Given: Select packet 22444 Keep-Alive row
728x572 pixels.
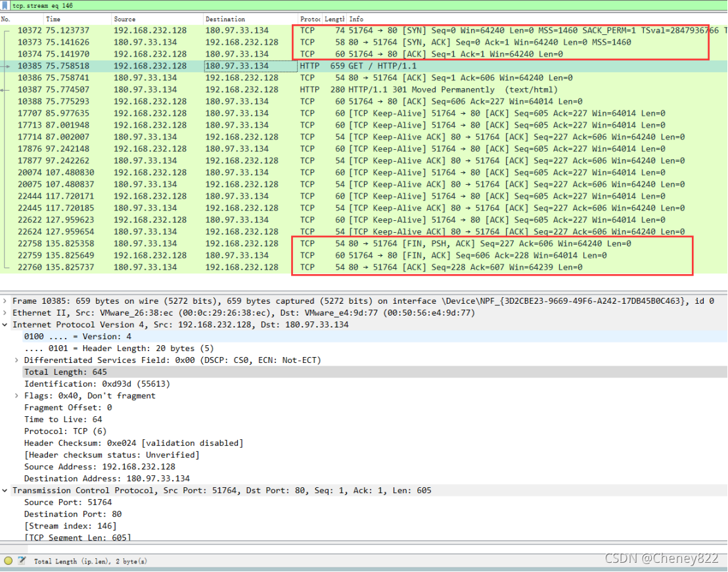Looking at the screenshot, I should (x=363, y=197).
